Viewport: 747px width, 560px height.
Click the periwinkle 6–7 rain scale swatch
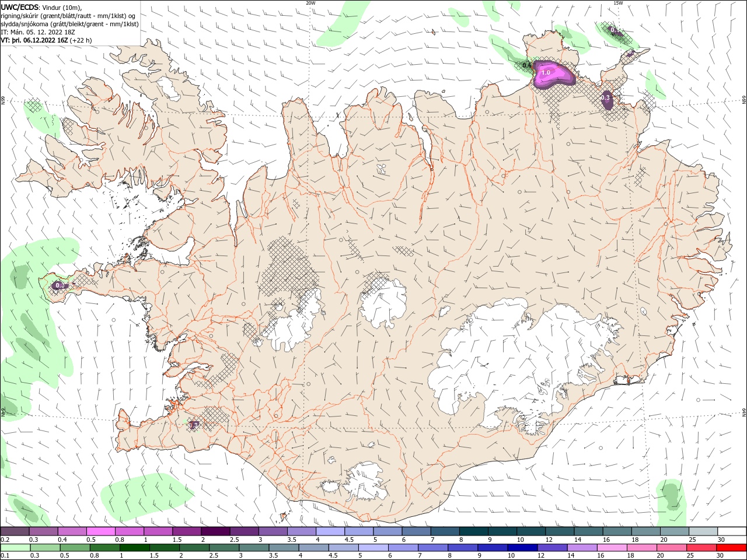pos(403,548)
